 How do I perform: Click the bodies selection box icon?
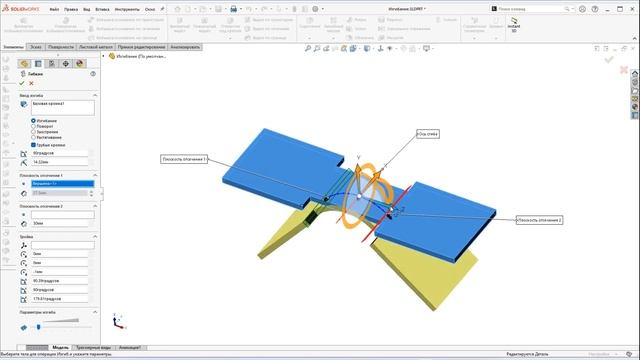(24, 104)
